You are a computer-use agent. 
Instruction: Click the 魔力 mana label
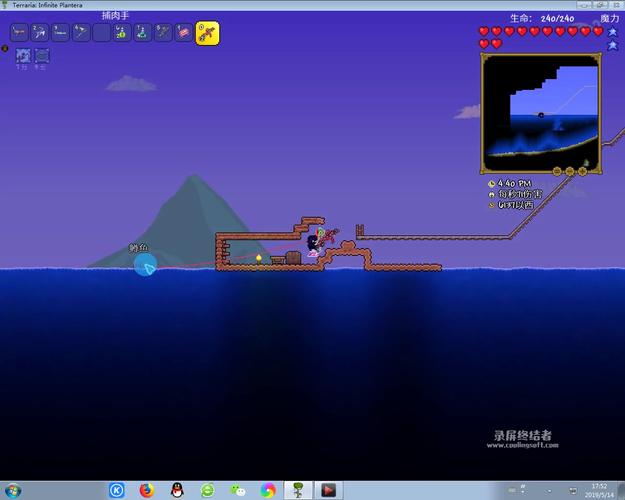[x=610, y=18]
